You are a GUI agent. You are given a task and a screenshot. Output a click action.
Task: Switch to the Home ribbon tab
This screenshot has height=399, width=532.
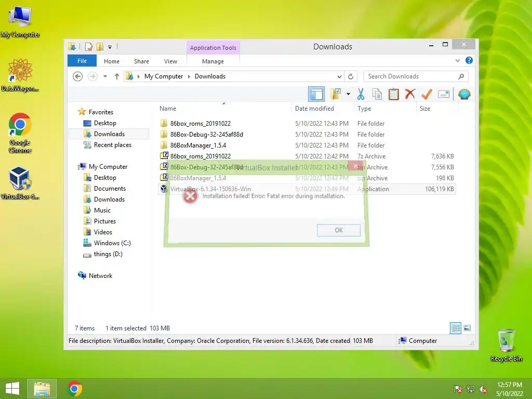point(112,61)
